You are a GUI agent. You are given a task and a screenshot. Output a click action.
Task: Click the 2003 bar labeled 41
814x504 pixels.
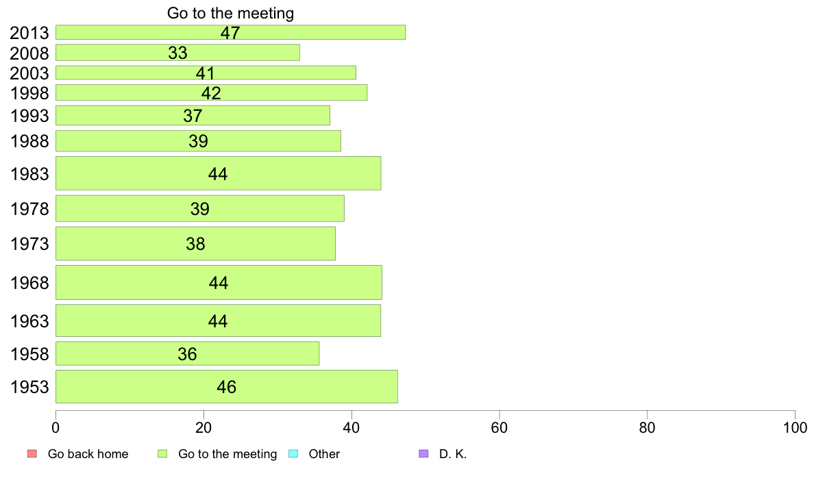coord(206,73)
